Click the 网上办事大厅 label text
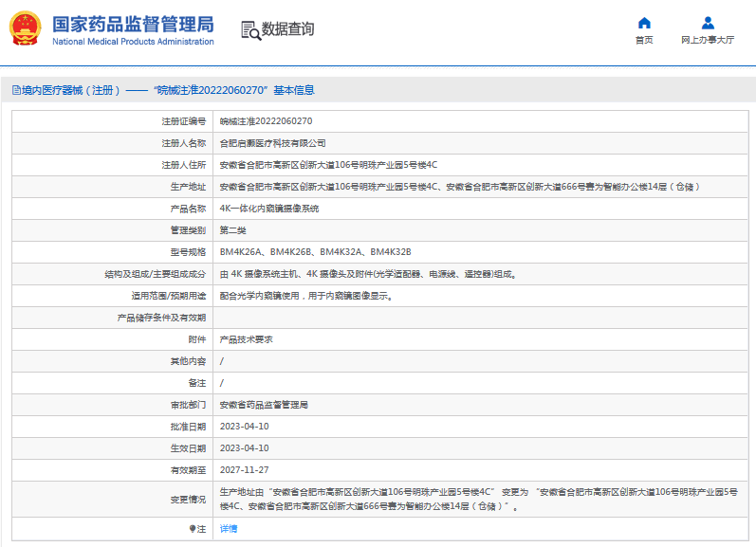Viewport: 756px width, 547px height. [x=708, y=41]
